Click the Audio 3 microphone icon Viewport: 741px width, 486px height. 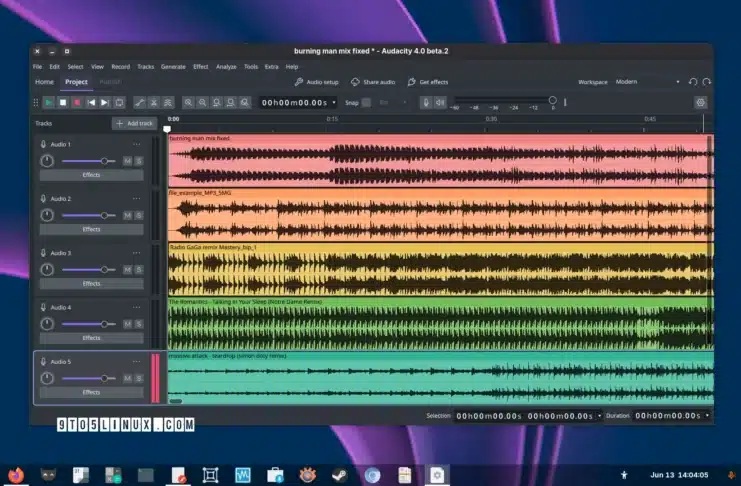point(43,253)
